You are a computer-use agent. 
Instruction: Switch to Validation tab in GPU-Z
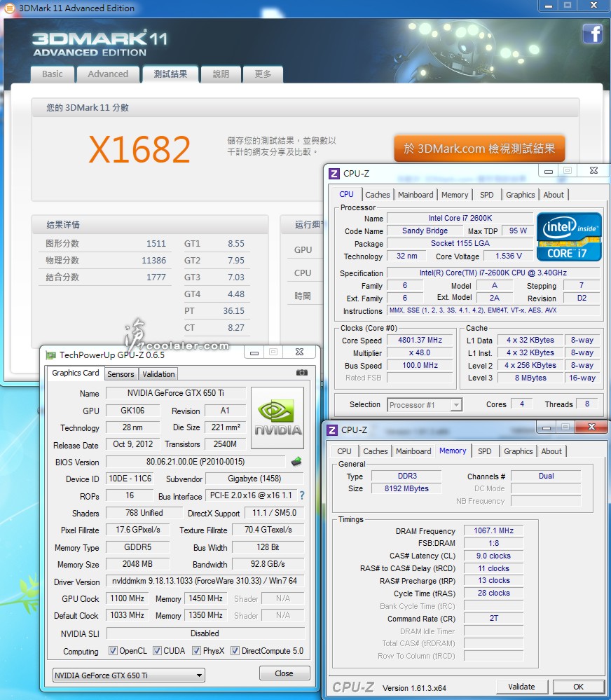click(158, 374)
